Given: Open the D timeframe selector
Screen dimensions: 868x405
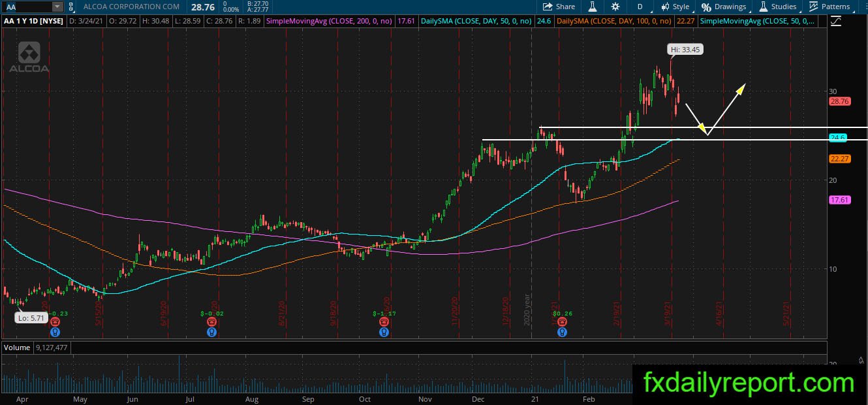Looking at the screenshot, I should coord(640,7).
